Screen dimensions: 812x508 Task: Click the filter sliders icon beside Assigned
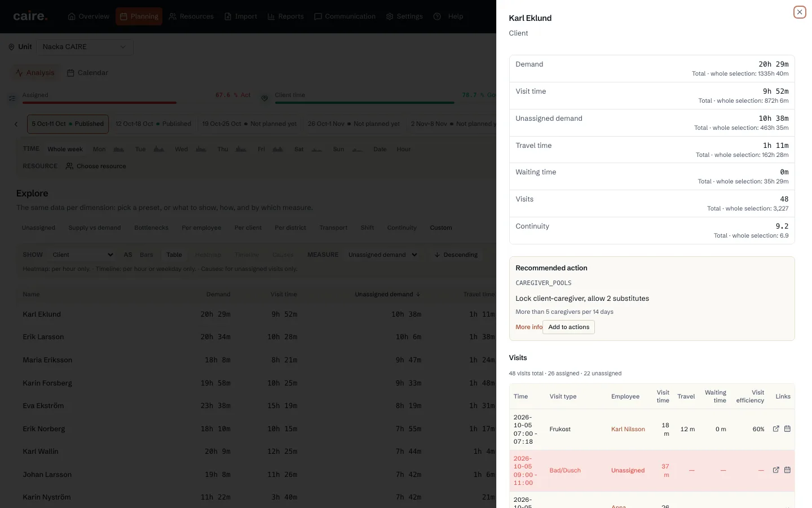(x=12, y=98)
